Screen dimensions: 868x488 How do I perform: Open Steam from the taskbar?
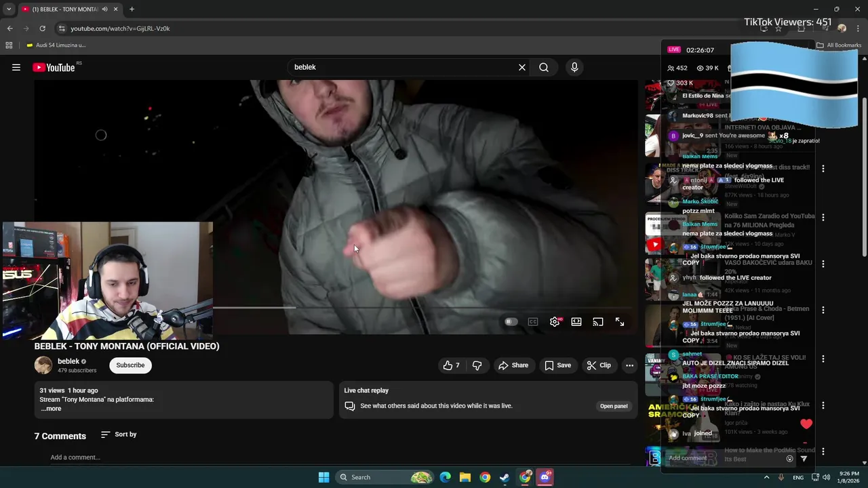[505, 477]
